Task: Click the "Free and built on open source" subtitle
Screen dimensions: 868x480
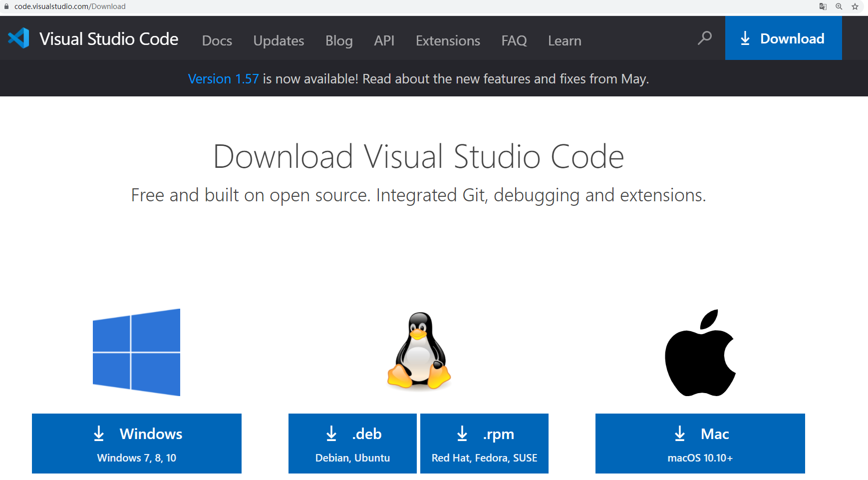Action: tap(418, 195)
